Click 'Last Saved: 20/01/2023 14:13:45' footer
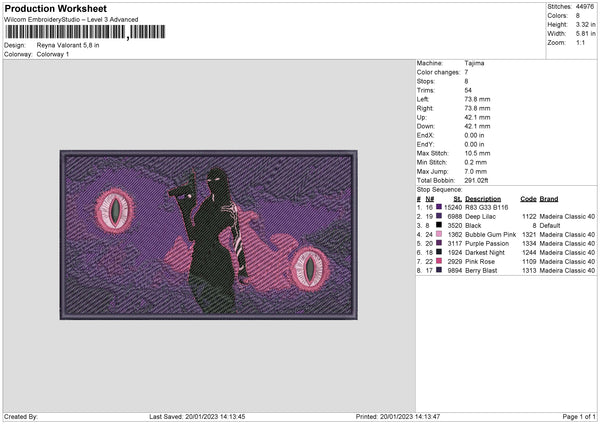The image size is (600, 424). [197, 416]
